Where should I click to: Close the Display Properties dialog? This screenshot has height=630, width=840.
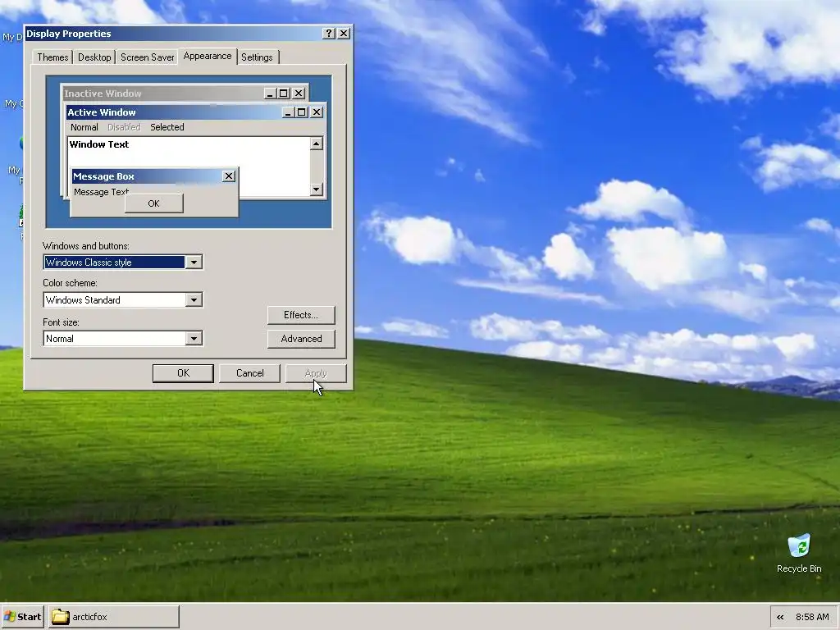[344, 33]
